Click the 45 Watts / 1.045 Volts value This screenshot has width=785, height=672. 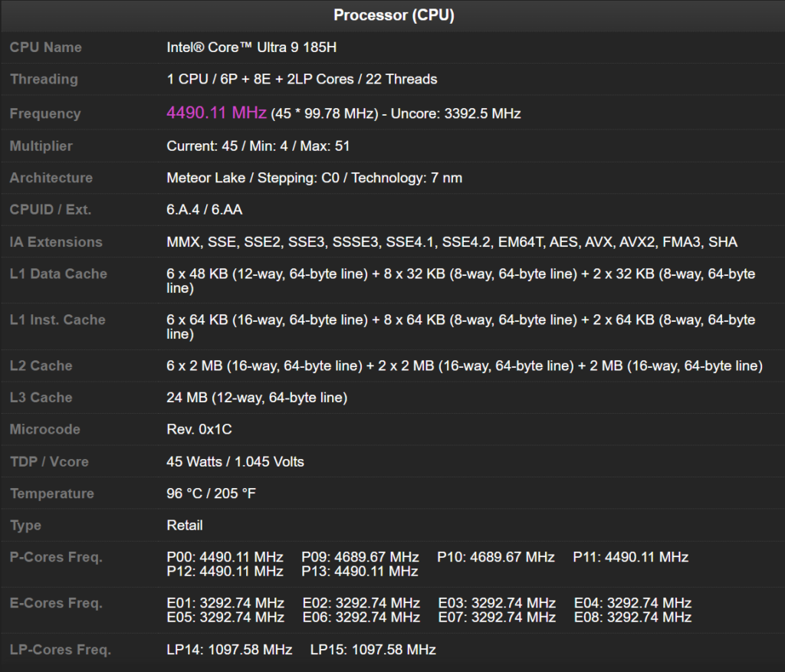click(235, 462)
